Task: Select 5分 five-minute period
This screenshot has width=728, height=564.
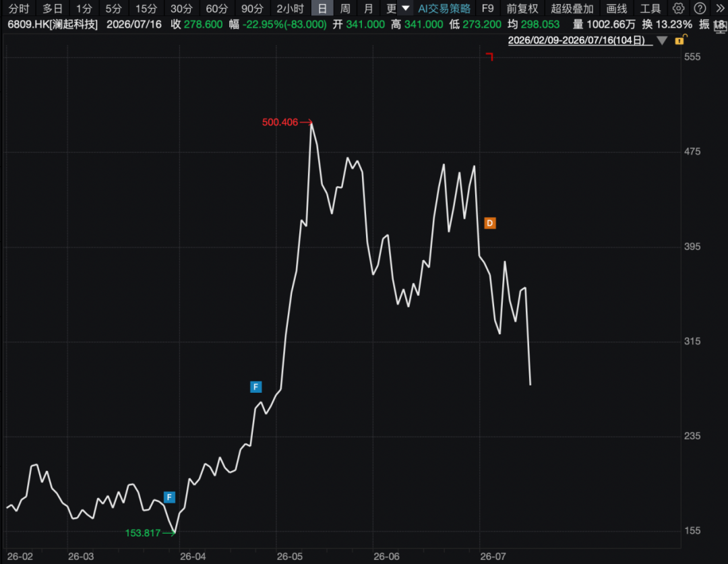Action: tap(113, 8)
